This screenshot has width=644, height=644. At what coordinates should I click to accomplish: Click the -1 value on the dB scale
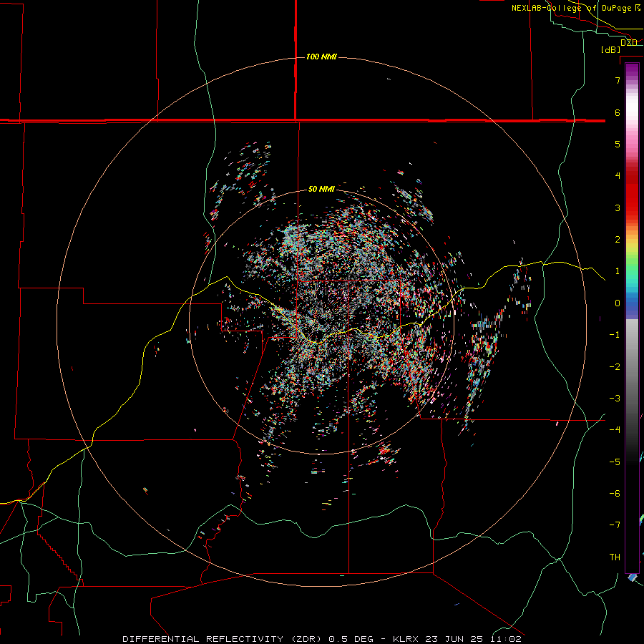click(615, 335)
